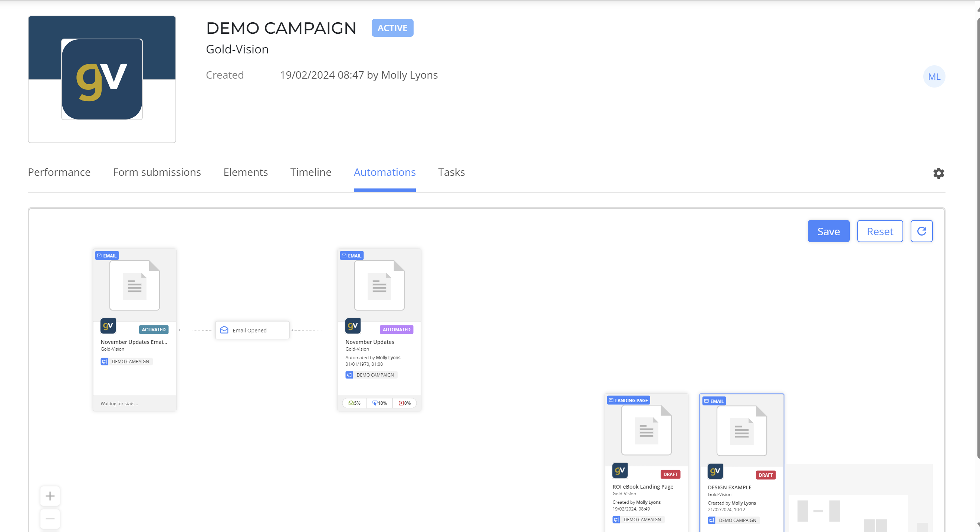Click document thumbnail of November Updates Emai... card
This screenshot has height=532, width=980.
coord(135,285)
